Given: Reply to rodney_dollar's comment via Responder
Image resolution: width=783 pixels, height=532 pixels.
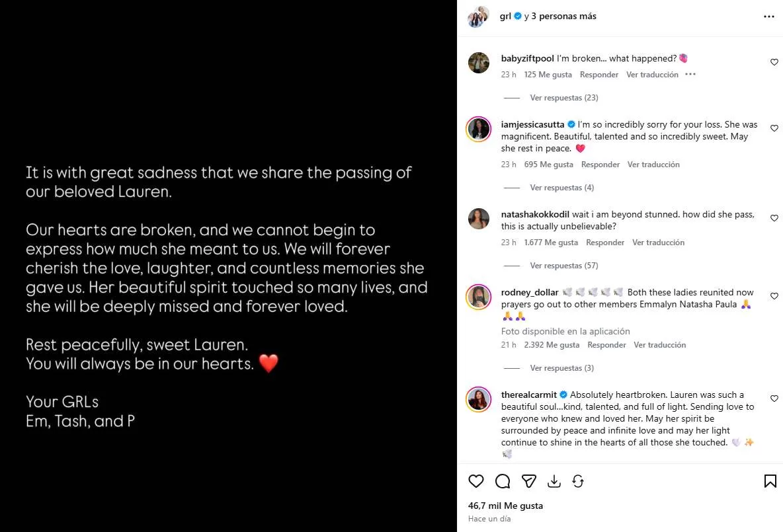Looking at the screenshot, I should (606, 345).
